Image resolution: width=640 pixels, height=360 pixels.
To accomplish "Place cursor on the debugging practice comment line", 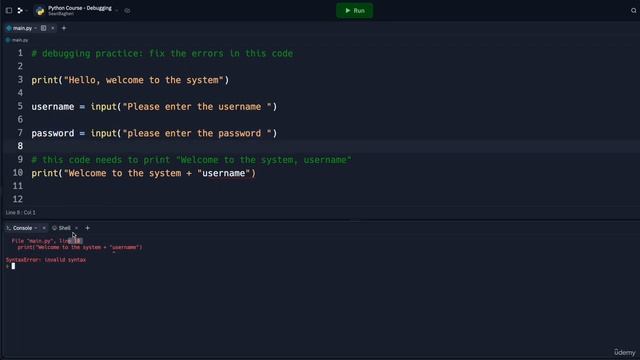I will point(162,53).
